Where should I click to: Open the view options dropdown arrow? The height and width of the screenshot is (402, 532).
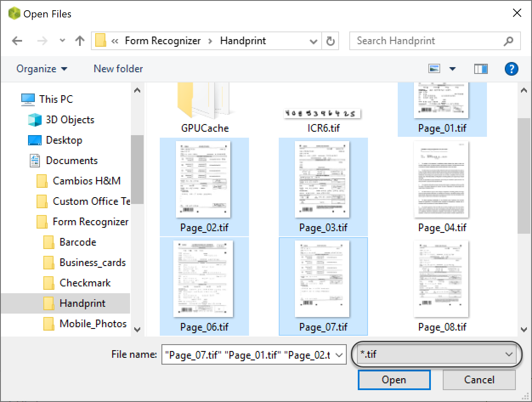(x=452, y=69)
